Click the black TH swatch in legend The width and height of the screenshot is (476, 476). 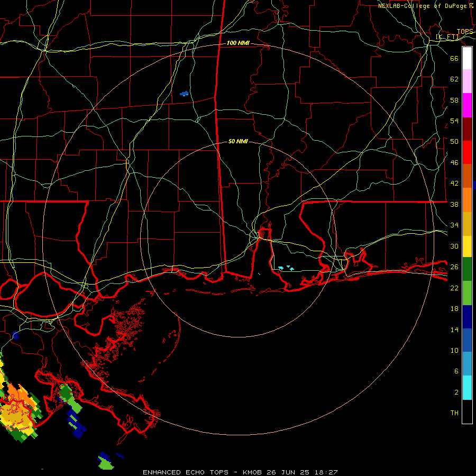tap(467, 411)
